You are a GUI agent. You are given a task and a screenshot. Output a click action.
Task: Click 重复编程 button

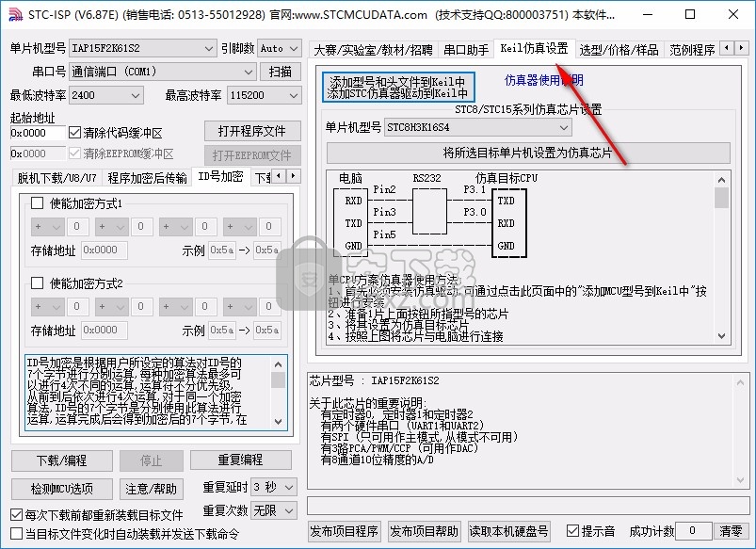pyautogui.click(x=241, y=460)
